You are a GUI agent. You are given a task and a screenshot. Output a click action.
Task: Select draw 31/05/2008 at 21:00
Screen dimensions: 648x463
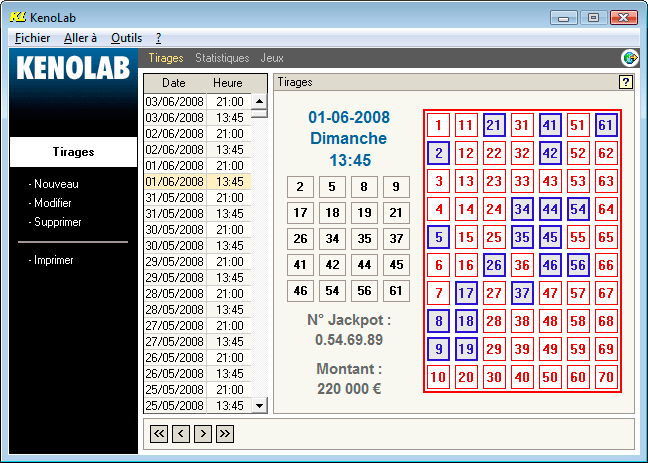(197, 198)
